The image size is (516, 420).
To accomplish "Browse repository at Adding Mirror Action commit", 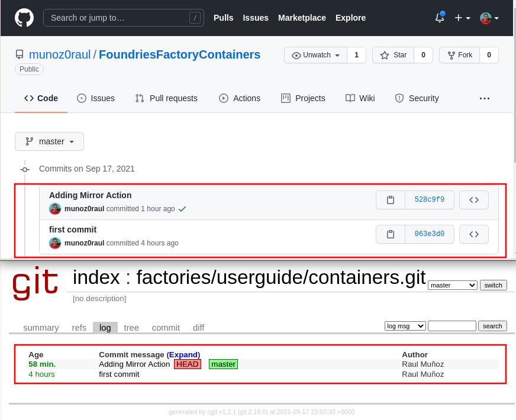I will click(x=473, y=200).
